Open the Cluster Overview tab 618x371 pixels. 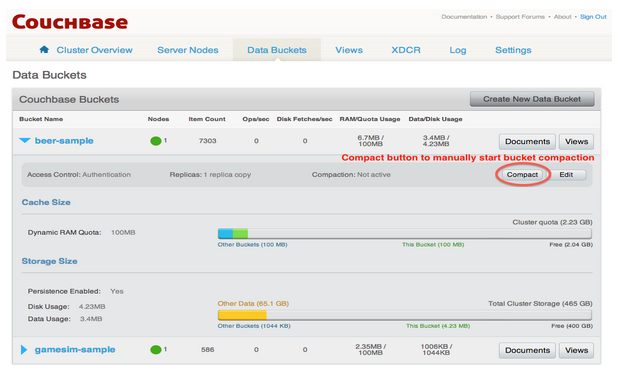pyautogui.click(x=94, y=50)
